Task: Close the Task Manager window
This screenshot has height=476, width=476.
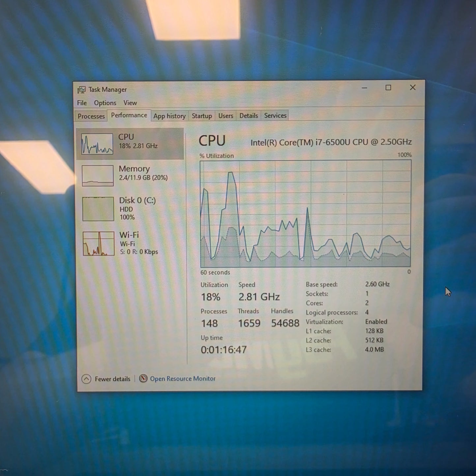Action: click(413, 87)
